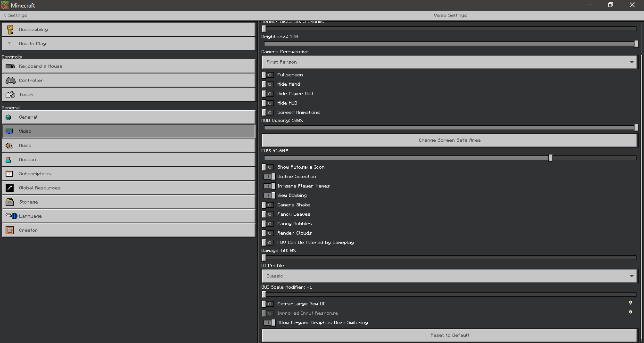Click the Reset to Default button
This screenshot has height=343, width=644.
(449, 335)
